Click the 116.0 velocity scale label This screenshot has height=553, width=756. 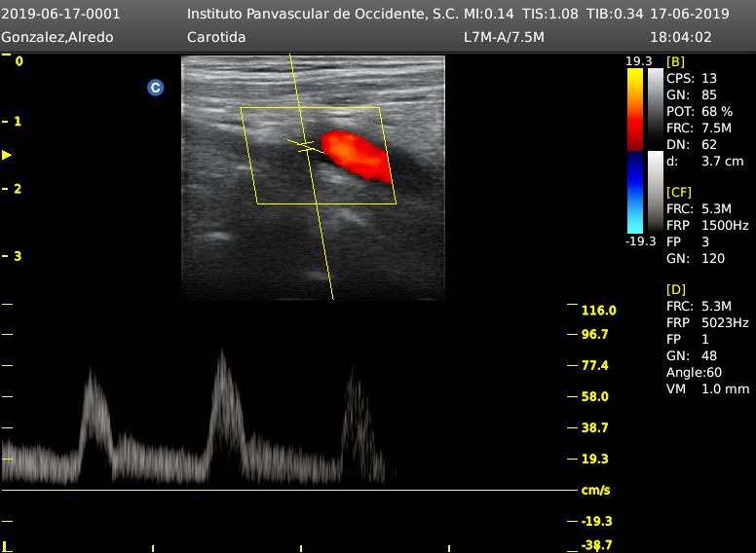599,311
